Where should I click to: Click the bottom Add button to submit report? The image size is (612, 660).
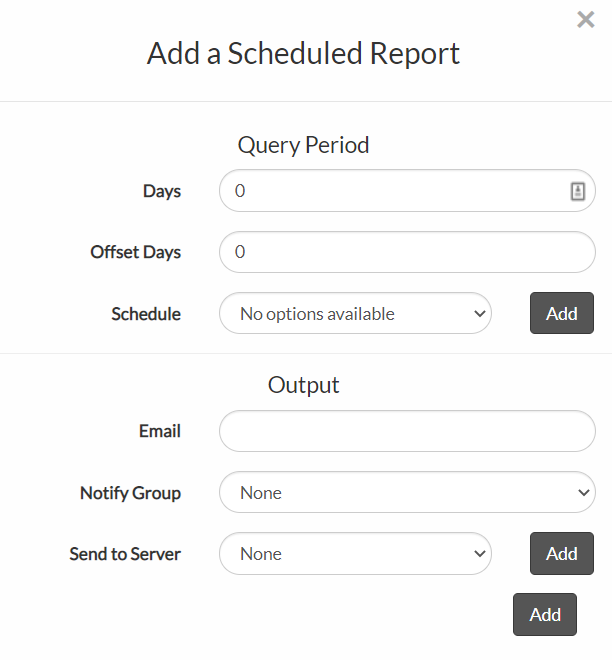(545, 615)
